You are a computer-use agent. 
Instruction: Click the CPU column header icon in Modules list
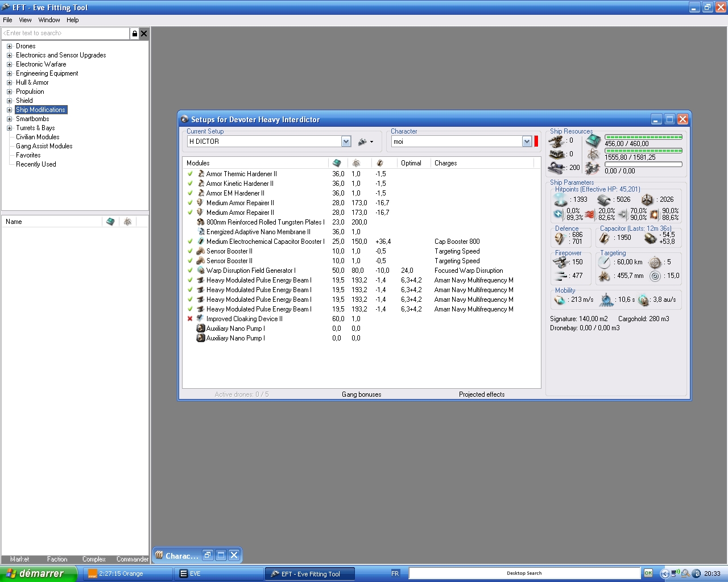pos(337,163)
